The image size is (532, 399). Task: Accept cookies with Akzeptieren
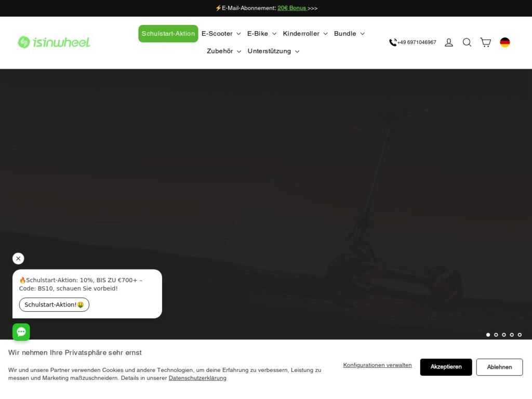[x=446, y=367]
